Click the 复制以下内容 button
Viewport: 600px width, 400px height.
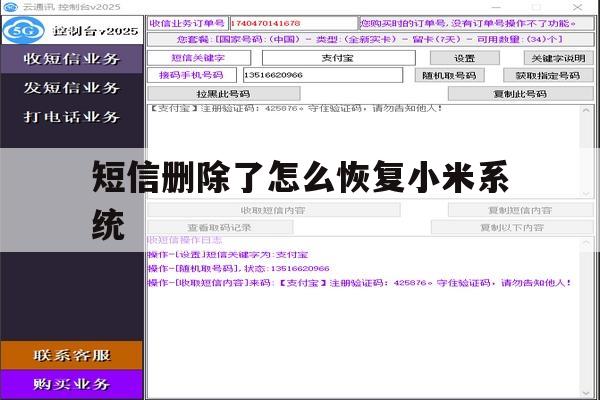(x=512, y=227)
